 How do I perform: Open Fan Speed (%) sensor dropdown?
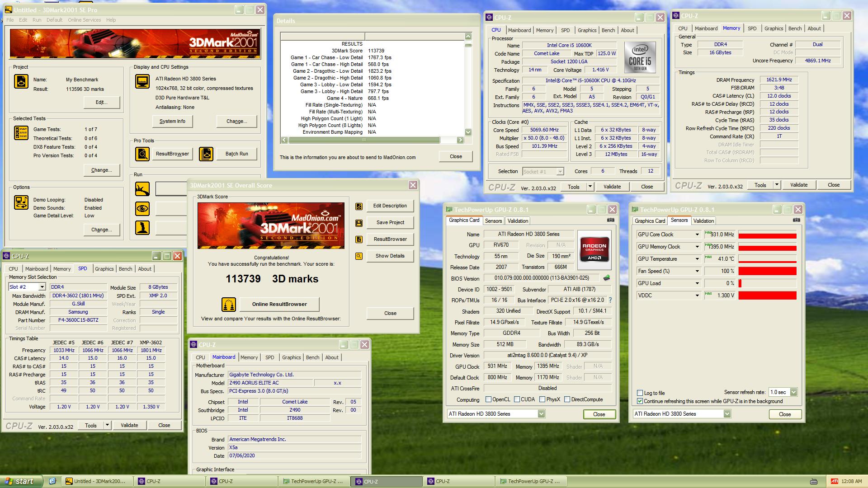[x=697, y=271]
